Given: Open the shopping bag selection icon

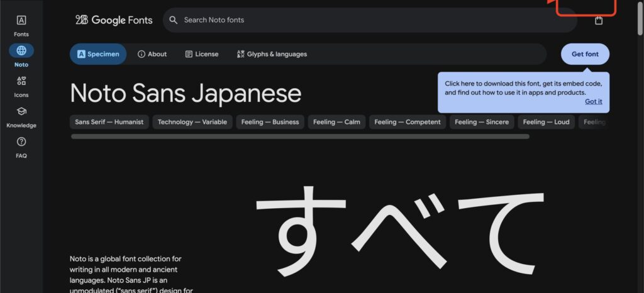Looking at the screenshot, I should point(599,20).
